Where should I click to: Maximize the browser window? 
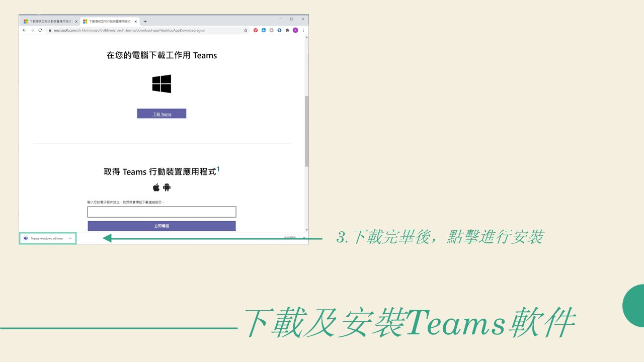[x=291, y=19]
